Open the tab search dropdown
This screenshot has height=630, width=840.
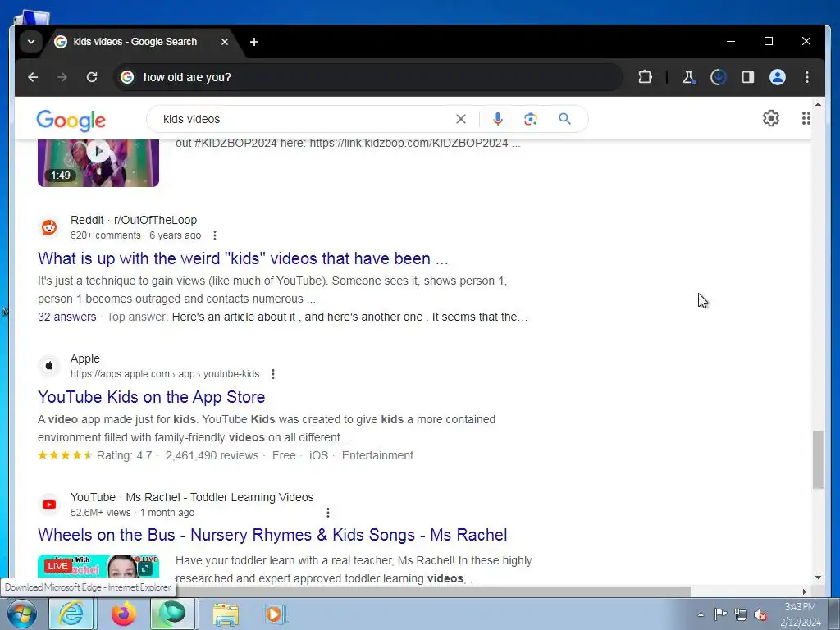tap(31, 42)
